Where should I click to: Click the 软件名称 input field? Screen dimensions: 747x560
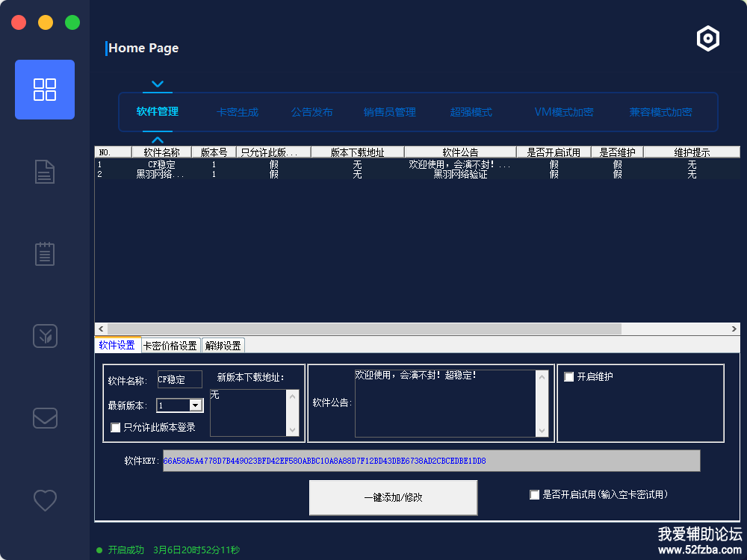179,379
